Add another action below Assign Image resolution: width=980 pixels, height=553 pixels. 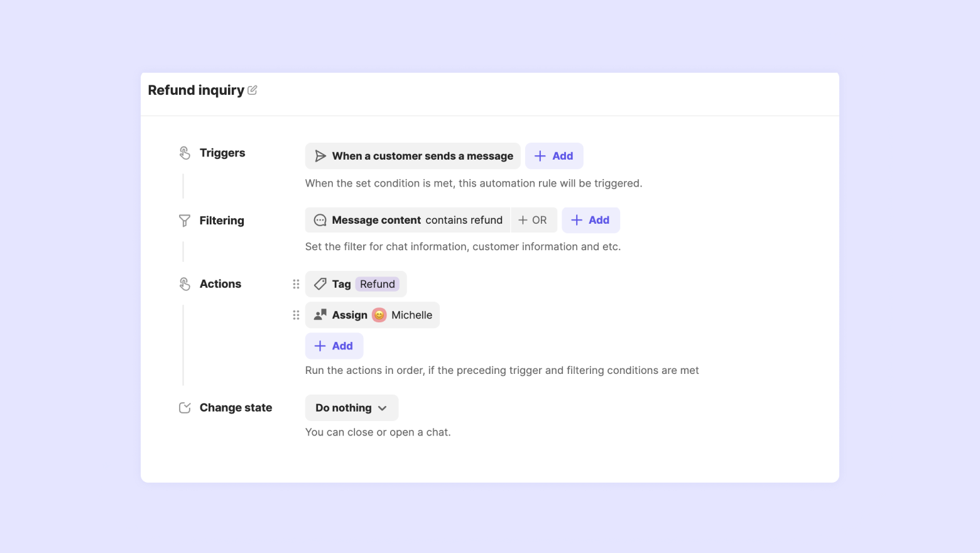pyautogui.click(x=334, y=346)
